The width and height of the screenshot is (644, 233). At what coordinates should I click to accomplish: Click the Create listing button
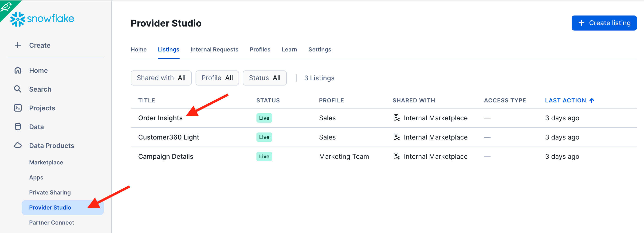pos(604,23)
